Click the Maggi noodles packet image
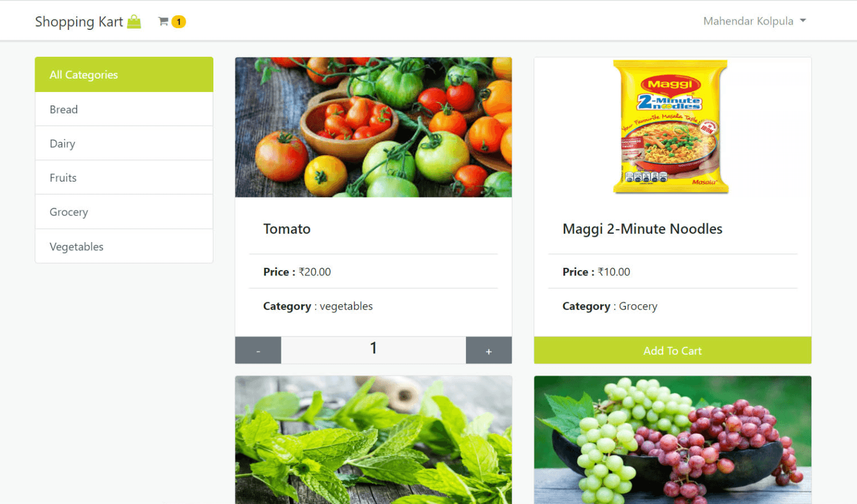 (671, 127)
